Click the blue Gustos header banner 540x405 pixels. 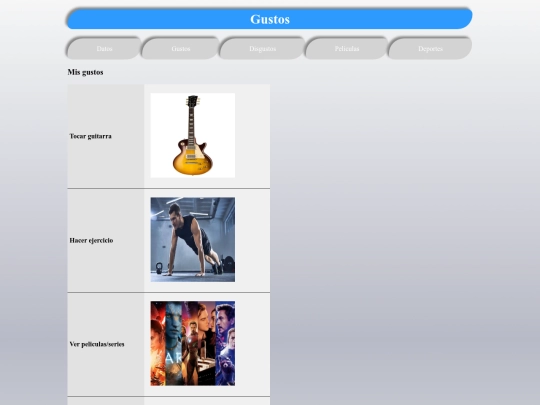click(270, 19)
